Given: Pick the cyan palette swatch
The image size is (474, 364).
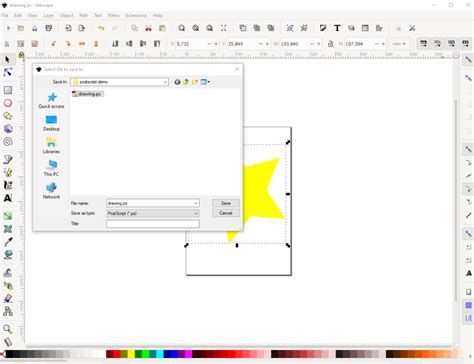Looking at the screenshot, I should tap(160, 354).
